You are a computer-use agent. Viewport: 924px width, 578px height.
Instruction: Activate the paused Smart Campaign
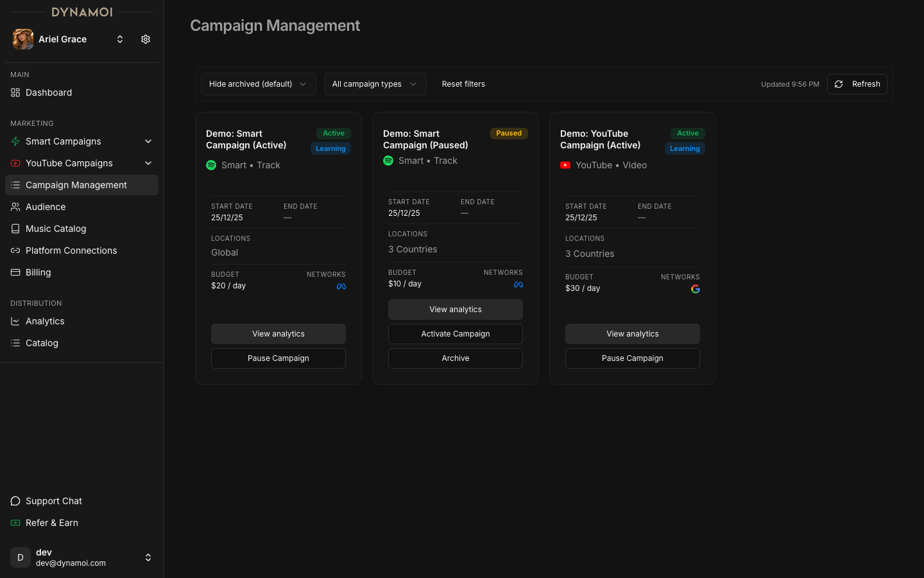455,334
